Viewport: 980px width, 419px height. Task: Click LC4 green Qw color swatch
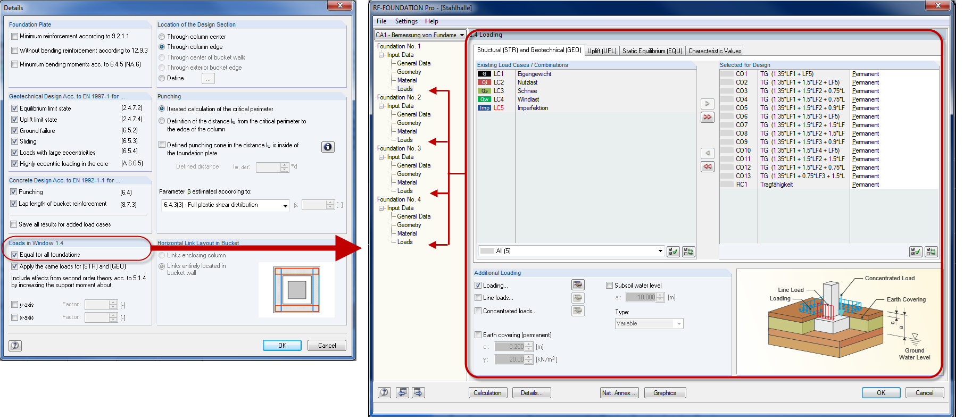(x=484, y=99)
